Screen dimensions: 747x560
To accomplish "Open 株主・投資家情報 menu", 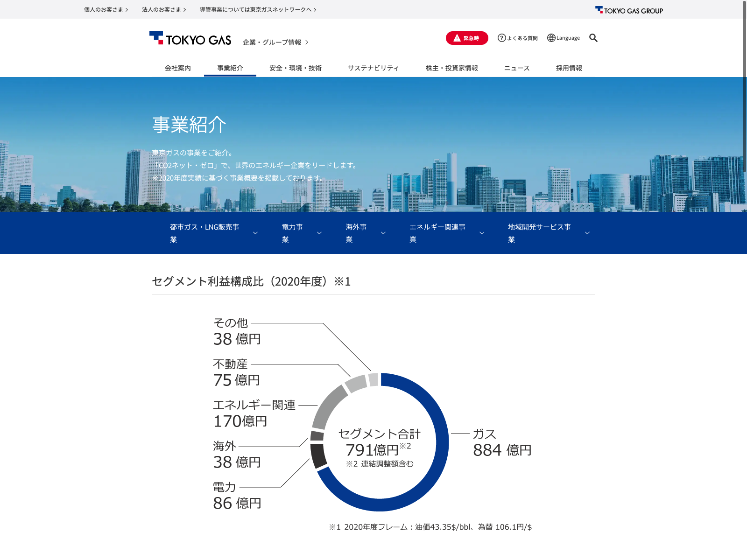I will [452, 68].
